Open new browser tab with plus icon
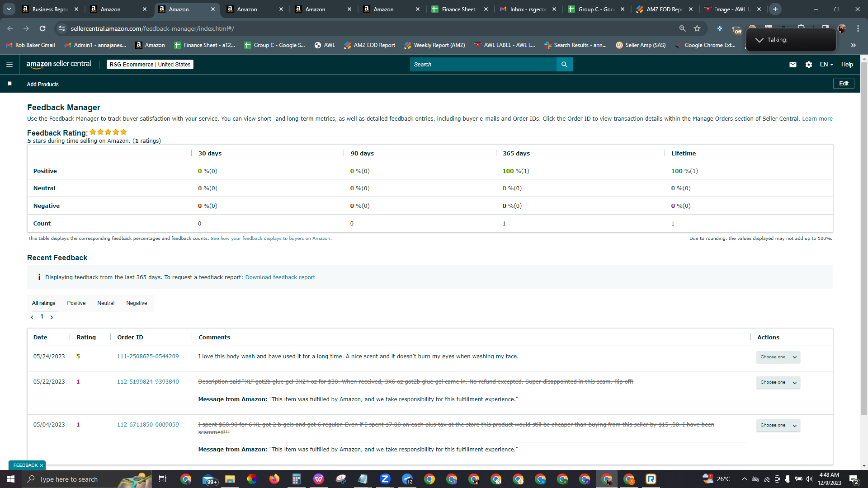The height and width of the screenshot is (488, 868). (775, 9)
